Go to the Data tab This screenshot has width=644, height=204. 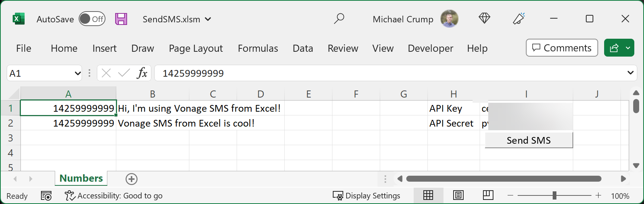coord(303,48)
